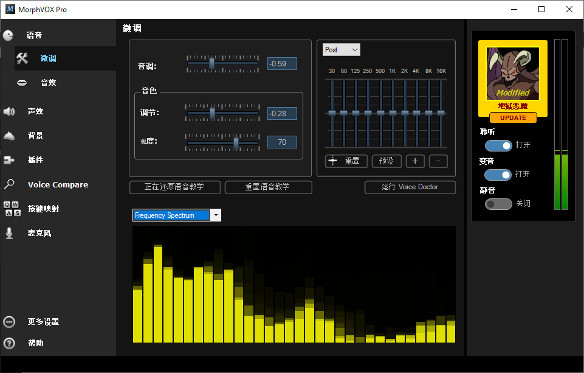The width and height of the screenshot is (584, 373).
Task: Open 更多设置 (more settings)
Action: pyautogui.click(x=43, y=322)
